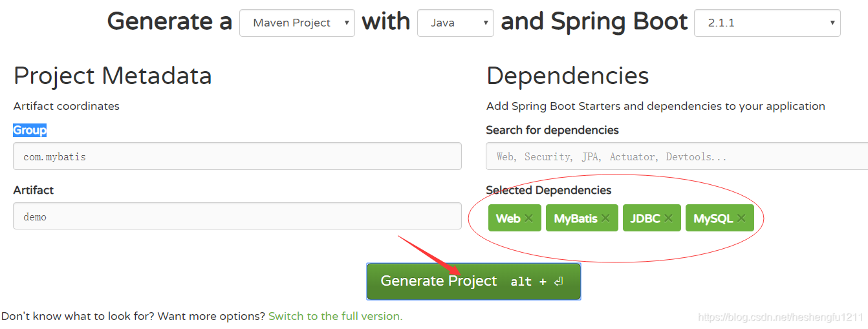Click the Selected Dependencies label
This screenshot has height=329, width=868.
tap(548, 190)
